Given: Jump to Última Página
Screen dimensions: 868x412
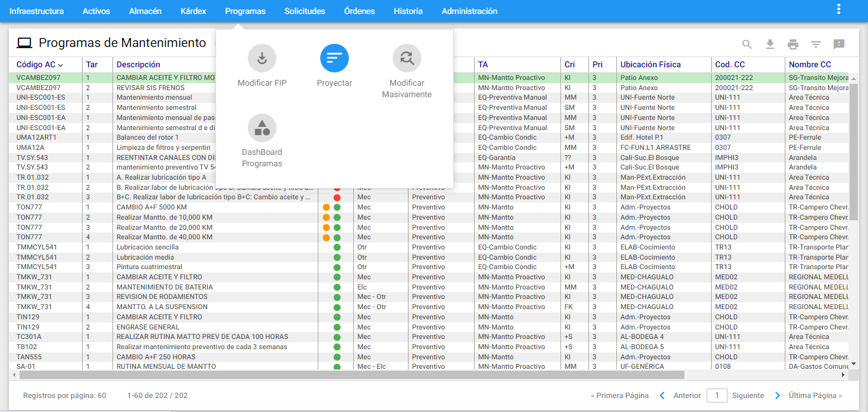Looking at the screenshot, I should click(815, 395).
